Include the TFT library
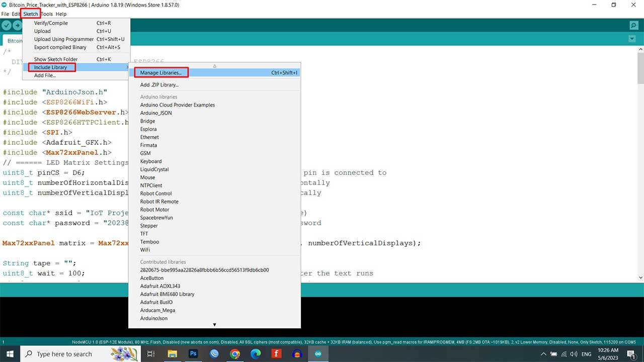644x362 pixels. [x=215, y=234]
